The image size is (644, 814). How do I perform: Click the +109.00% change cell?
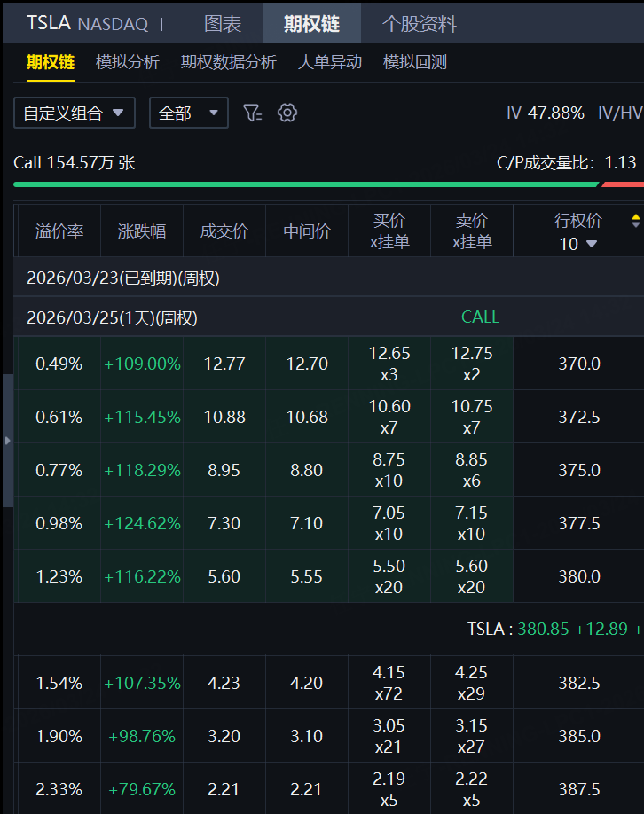[x=142, y=364]
